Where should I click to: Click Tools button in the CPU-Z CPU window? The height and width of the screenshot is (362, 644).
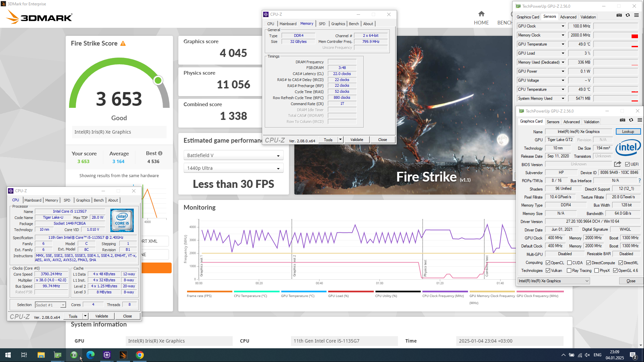73,316
